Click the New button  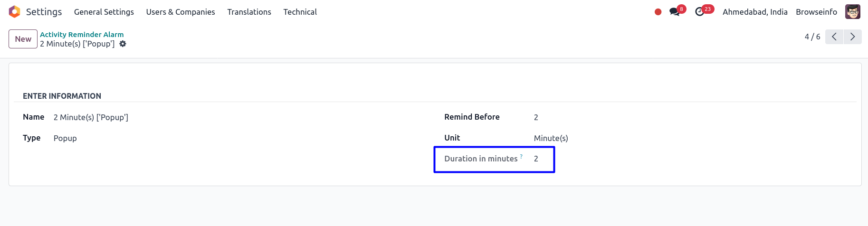23,39
